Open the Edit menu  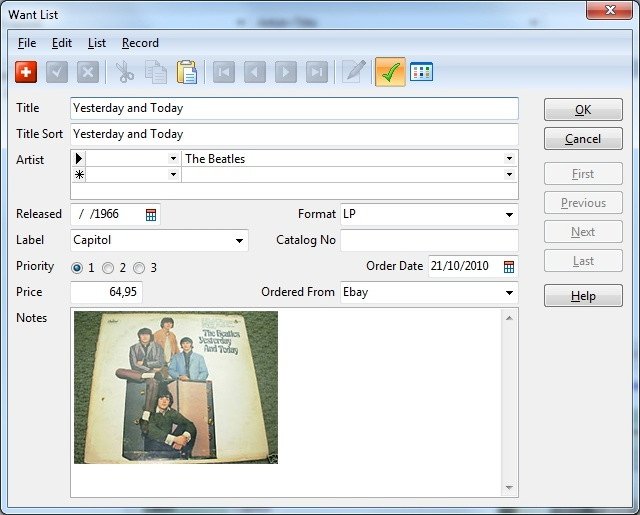(62, 43)
